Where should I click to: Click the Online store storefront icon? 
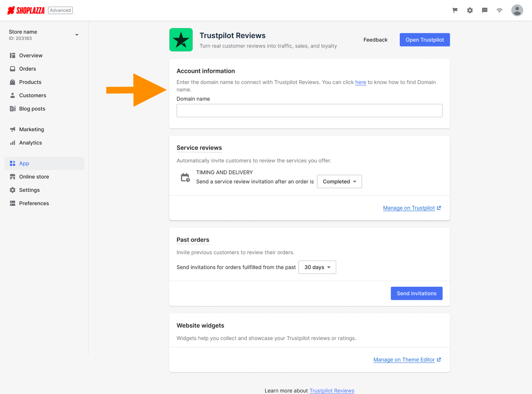click(12, 177)
